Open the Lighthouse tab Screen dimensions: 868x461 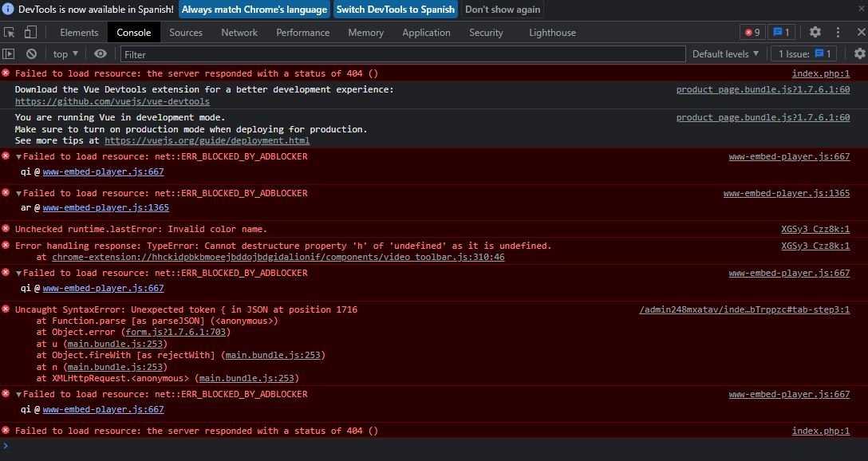tap(552, 33)
